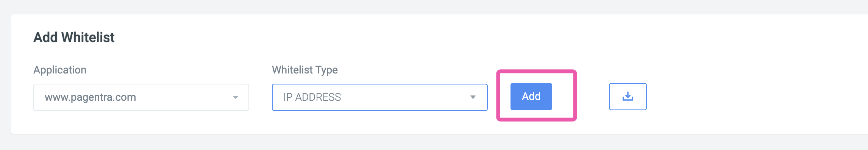Add the IP ADDRESS whitelist entry
This screenshot has height=150, width=868.
[531, 97]
